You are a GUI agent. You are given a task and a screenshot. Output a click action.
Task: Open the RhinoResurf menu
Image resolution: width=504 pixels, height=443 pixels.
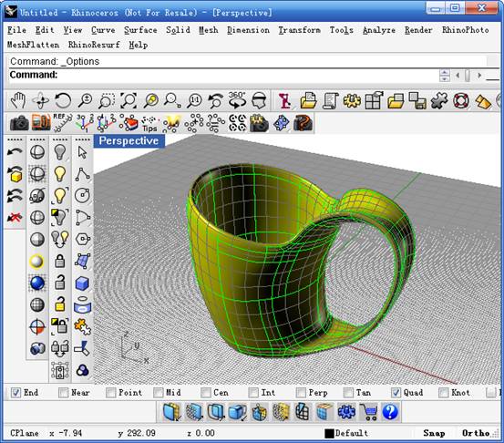click(94, 45)
